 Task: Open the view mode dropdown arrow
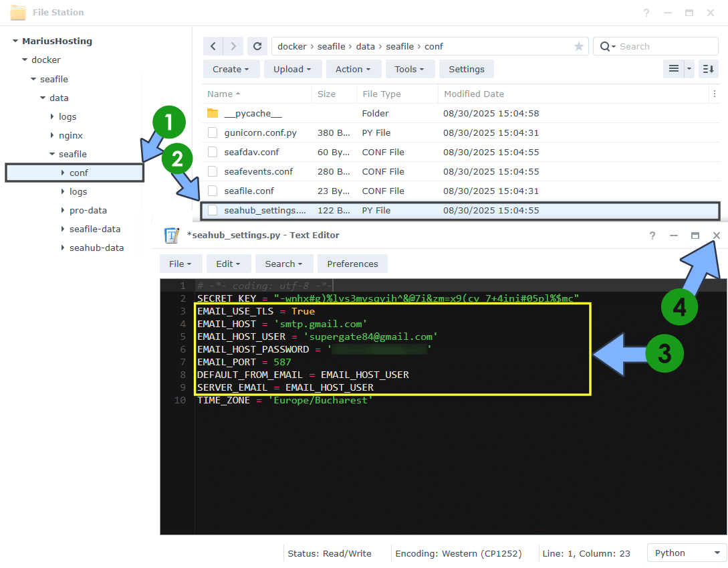pyautogui.click(x=689, y=69)
